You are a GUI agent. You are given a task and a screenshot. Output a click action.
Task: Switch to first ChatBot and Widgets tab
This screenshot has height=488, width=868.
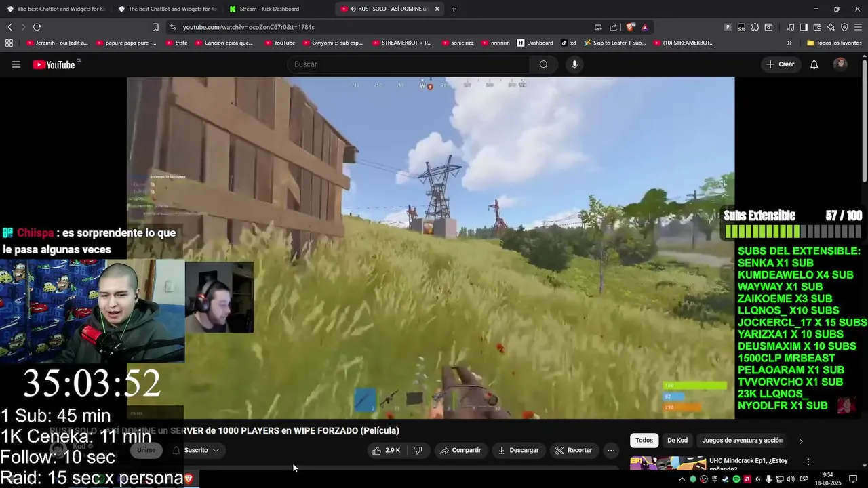pyautogui.click(x=56, y=9)
